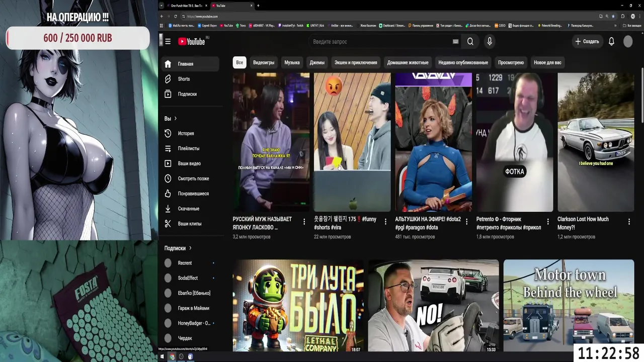
Task: Open HoneyBadger subscription channel
Action: pos(191,323)
